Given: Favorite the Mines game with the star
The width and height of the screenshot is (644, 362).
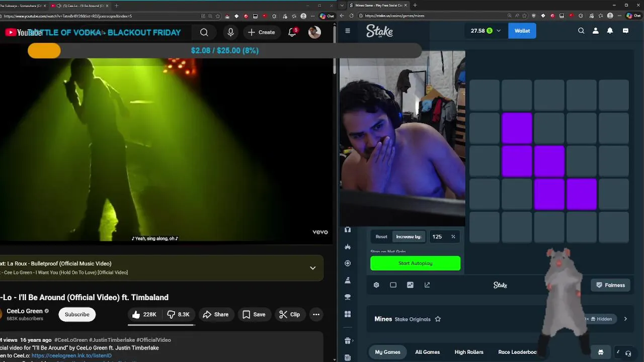Looking at the screenshot, I should 438,319.
